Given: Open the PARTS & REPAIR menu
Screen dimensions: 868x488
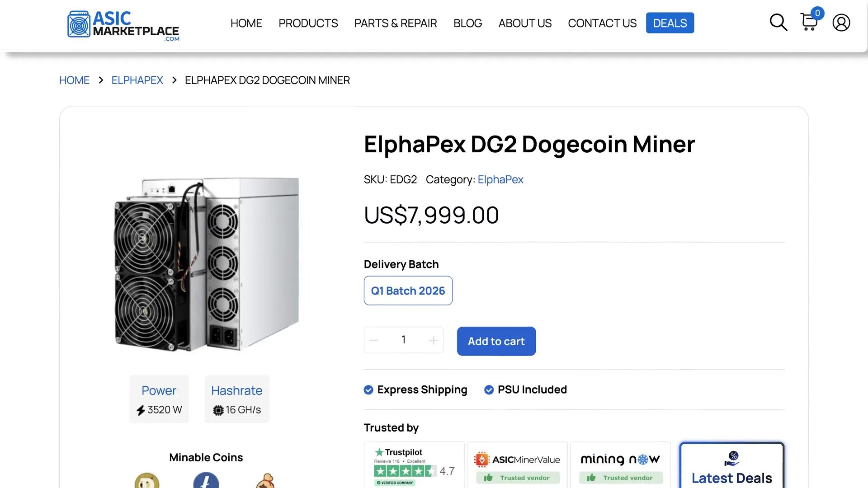Looking at the screenshot, I should pos(395,23).
